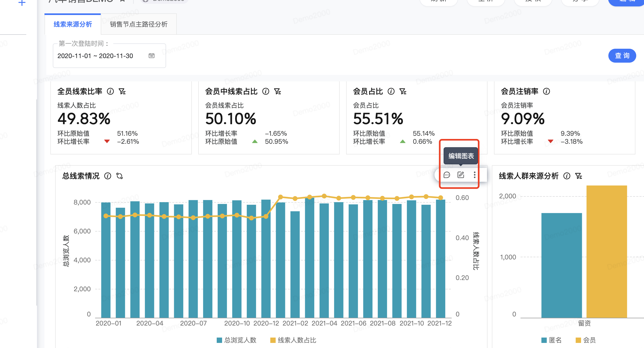Show info for 会员占比 card
The height and width of the screenshot is (348, 644).
391,92
